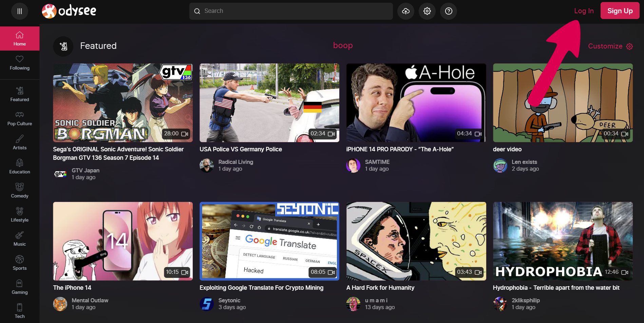
Task: Toggle the sidebar hamburger menu
Action: (20, 11)
